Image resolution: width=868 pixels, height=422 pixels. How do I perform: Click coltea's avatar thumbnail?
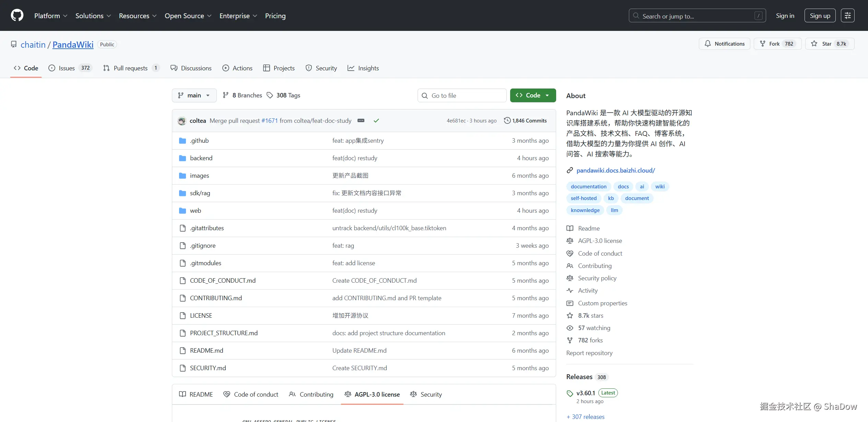[182, 121]
